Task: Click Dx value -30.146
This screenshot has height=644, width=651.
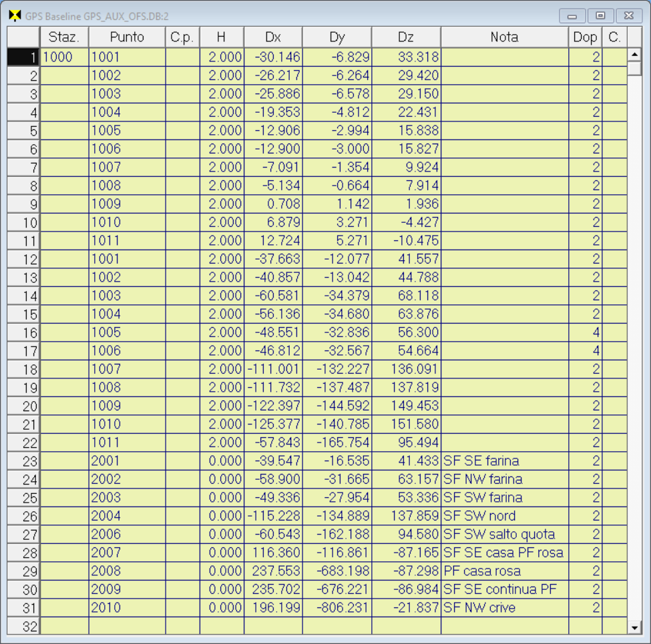Action: click(x=273, y=57)
